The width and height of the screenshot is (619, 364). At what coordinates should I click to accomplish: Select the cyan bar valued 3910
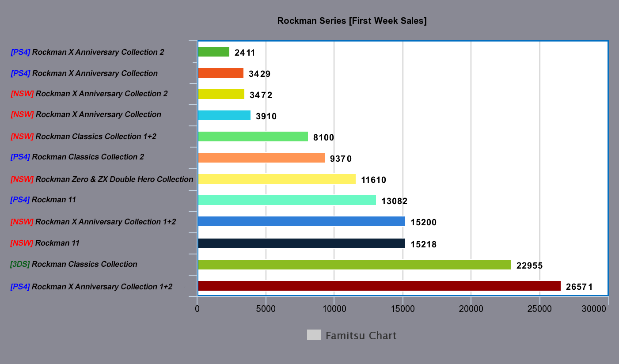coord(224,115)
